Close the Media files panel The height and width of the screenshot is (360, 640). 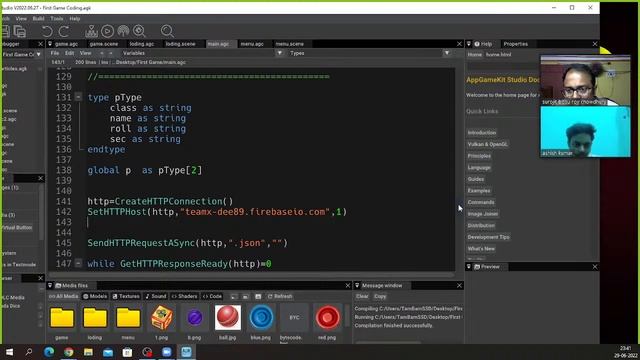348,285
